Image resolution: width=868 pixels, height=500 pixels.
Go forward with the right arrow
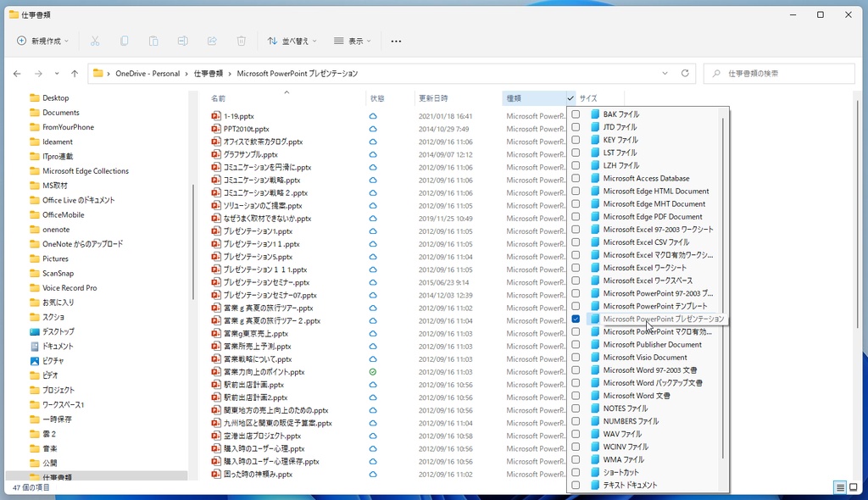click(x=38, y=74)
